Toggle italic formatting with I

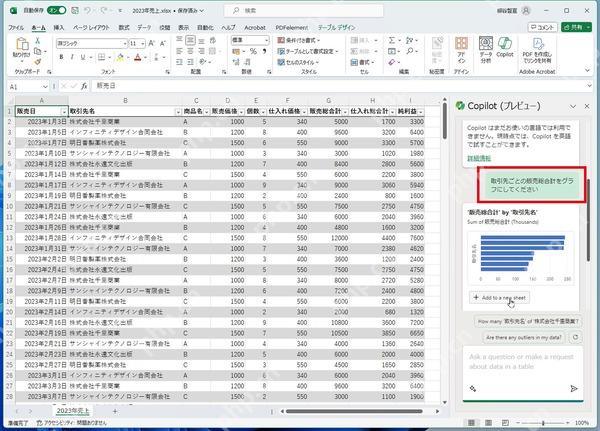coord(72,57)
